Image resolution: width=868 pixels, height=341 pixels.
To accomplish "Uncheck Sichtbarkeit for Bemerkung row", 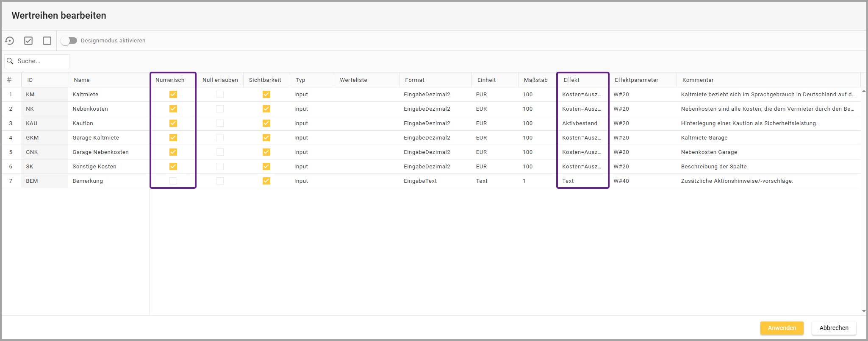I will (x=266, y=181).
